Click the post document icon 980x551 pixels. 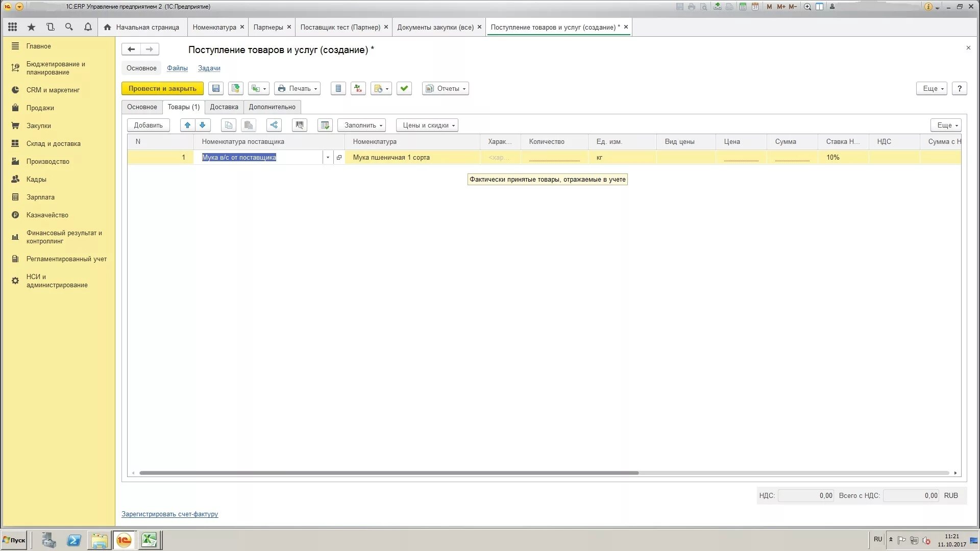click(235, 88)
